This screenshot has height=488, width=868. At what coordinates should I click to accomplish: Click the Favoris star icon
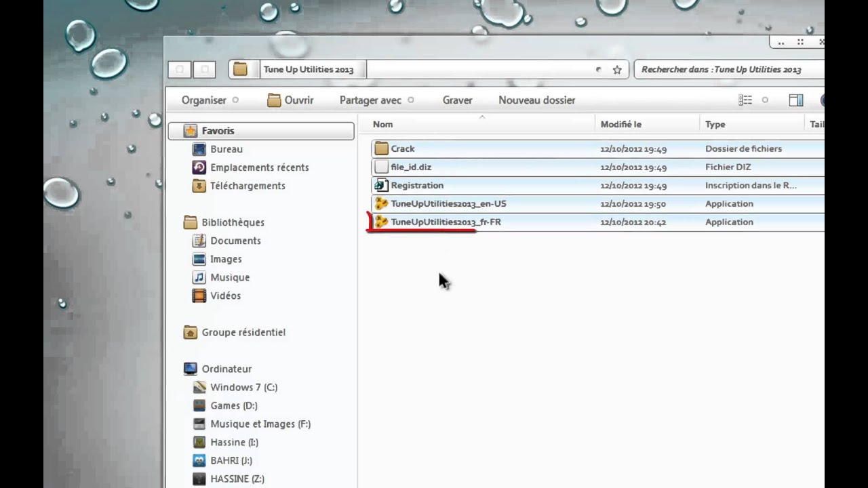pos(191,131)
